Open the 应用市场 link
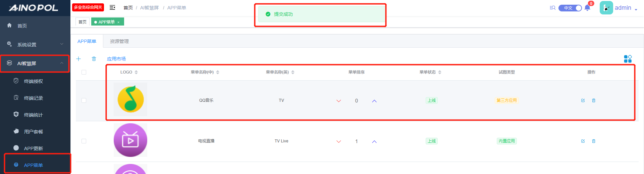The image size is (644, 174). [116, 59]
